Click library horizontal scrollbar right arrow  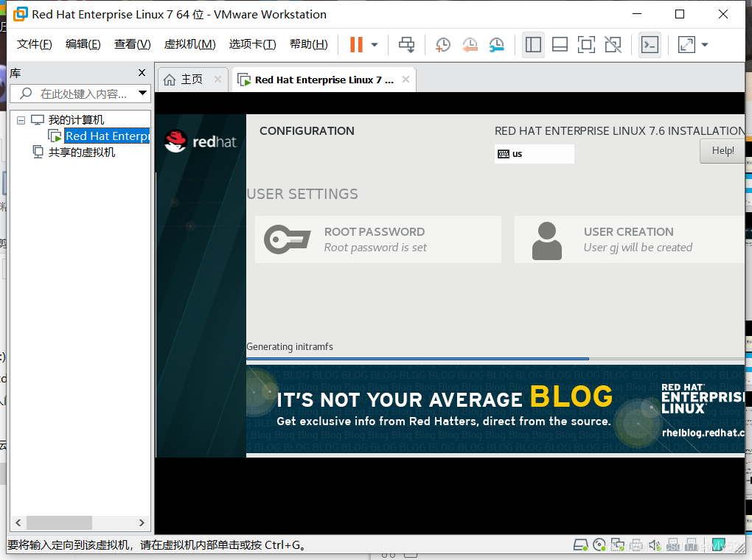(142, 522)
